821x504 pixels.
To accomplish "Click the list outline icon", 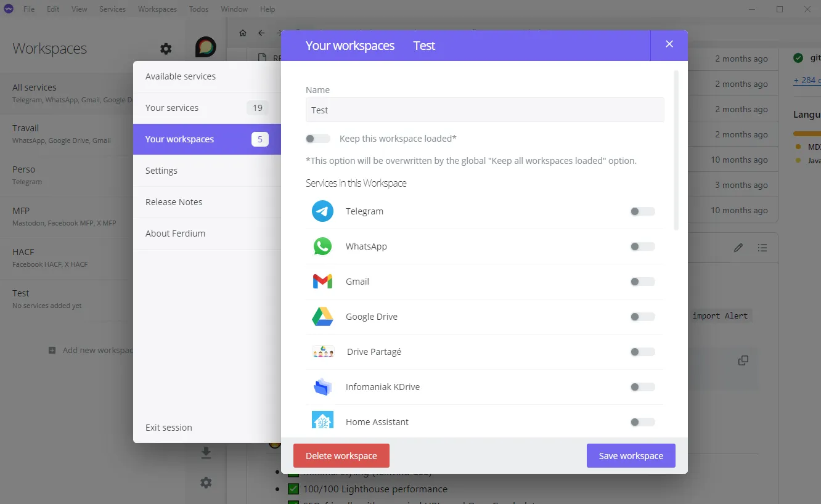I will (x=762, y=248).
